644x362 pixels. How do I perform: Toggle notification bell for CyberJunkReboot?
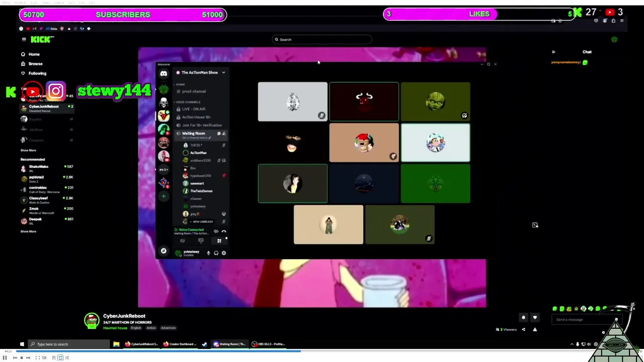point(523,318)
